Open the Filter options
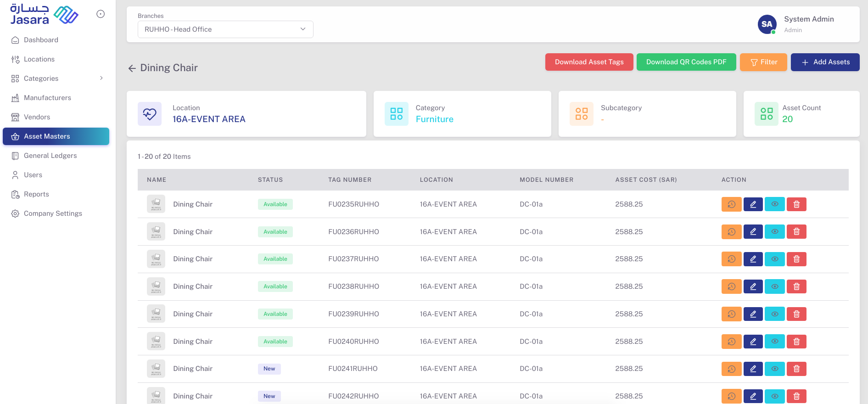The image size is (868, 404). 763,62
